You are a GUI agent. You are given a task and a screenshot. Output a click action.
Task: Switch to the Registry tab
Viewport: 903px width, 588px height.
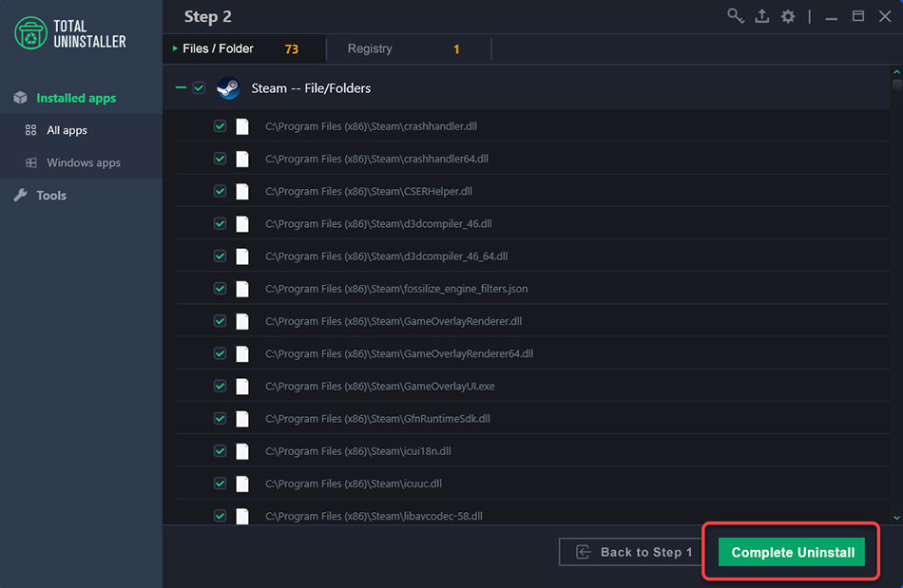click(409, 48)
